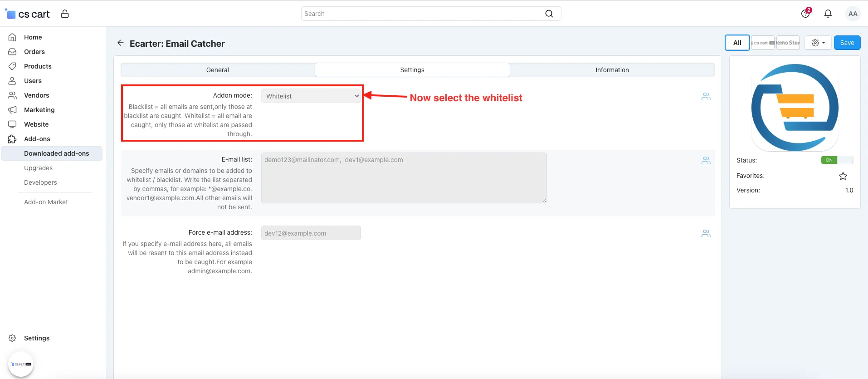
Task: Open the AA user account menu
Action: click(853, 14)
